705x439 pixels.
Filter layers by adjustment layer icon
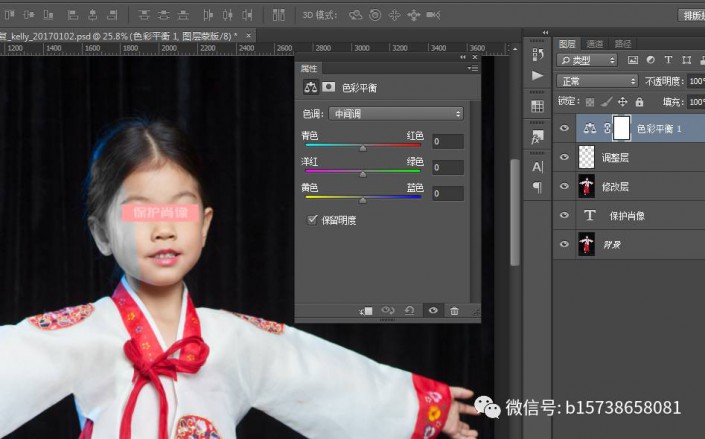651,60
